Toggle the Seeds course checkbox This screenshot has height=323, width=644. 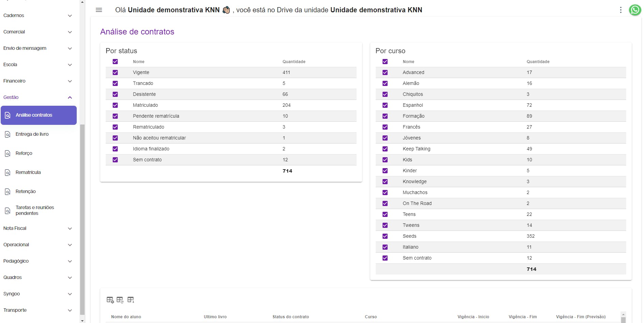pyautogui.click(x=385, y=236)
